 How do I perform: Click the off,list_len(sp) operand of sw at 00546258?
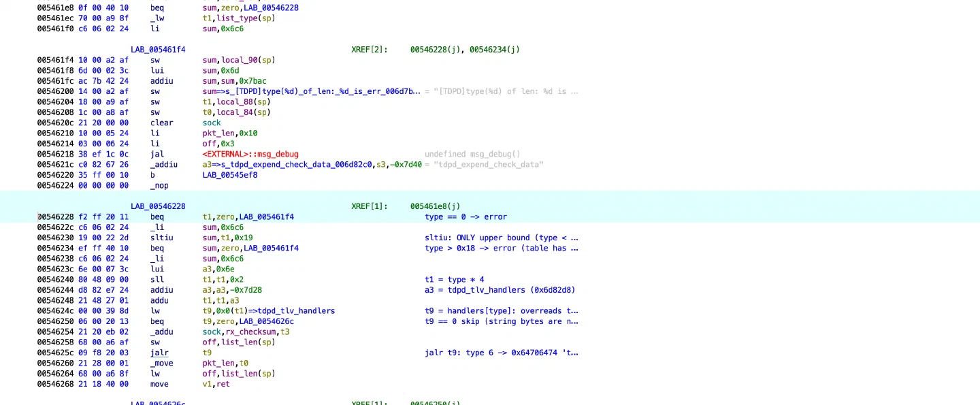point(239,342)
